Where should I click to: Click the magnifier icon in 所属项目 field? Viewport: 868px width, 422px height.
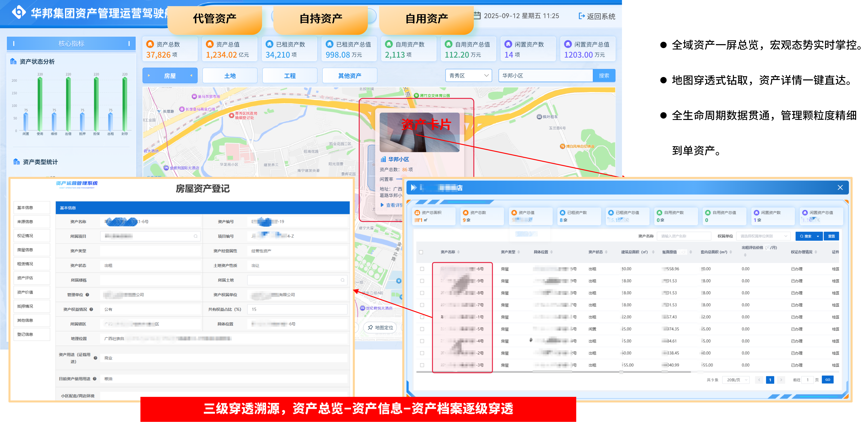196,236
